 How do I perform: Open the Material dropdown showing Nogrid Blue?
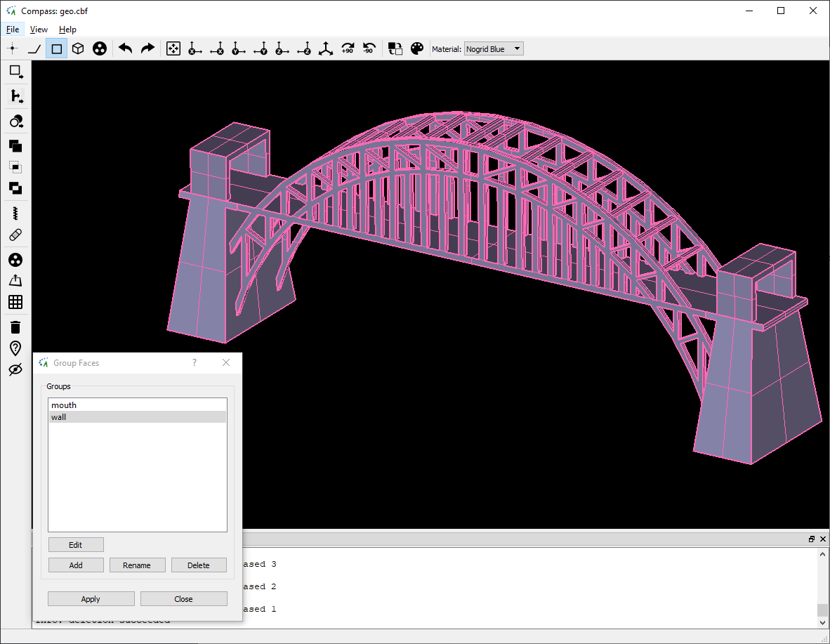click(x=494, y=48)
